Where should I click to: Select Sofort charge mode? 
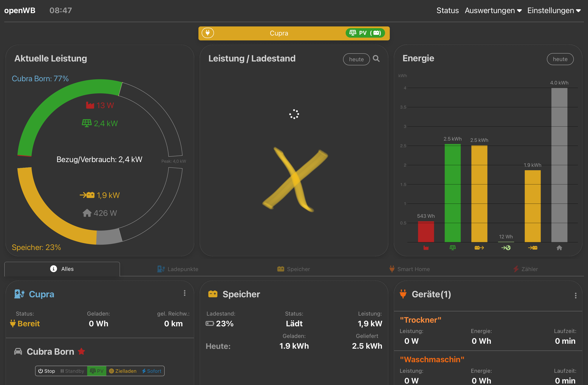(x=152, y=371)
